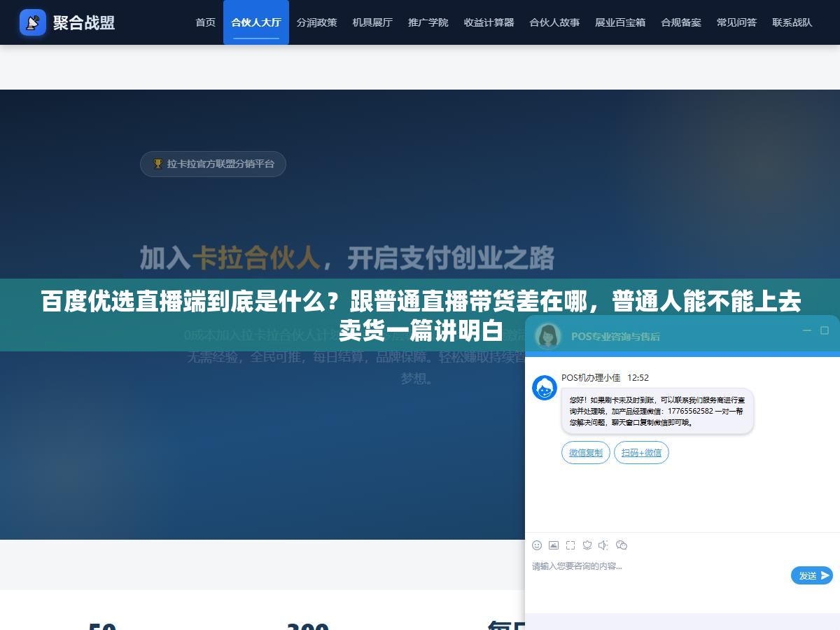Click the 发送 send button

click(812, 575)
